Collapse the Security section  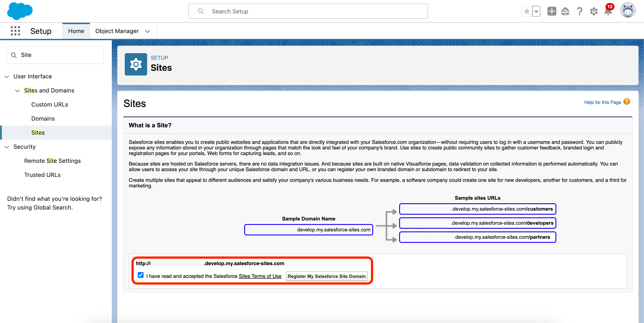(7, 147)
